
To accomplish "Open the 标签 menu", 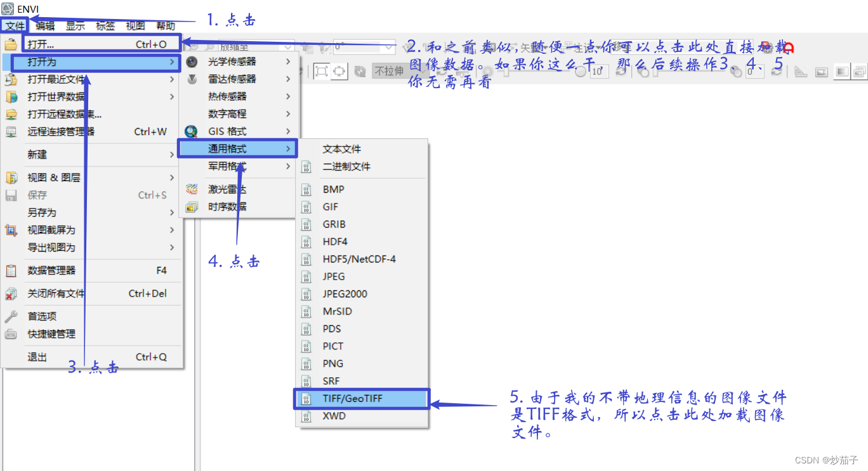I will [x=105, y=26].
